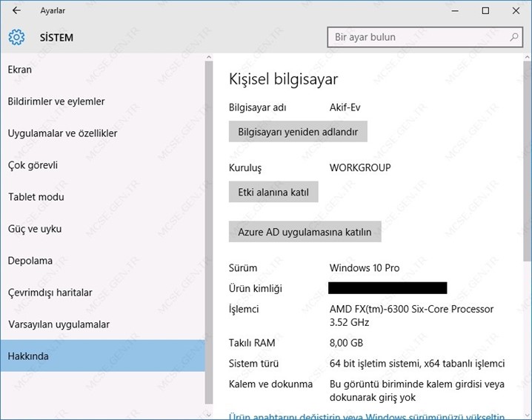The image size is (532, 420).
Task: Click the SİSTEM settings gear icon
Action: coord(16,37)
